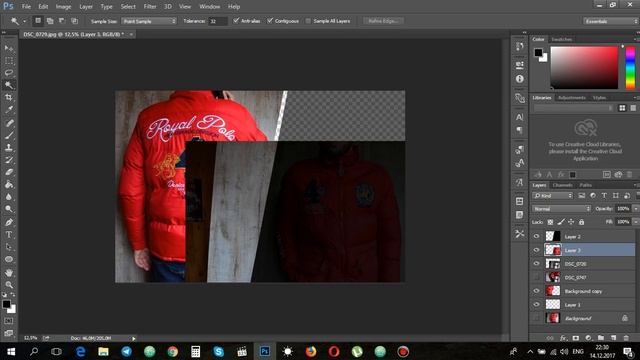
Task: Open the Image menu
Action: [x=63, y=7]
